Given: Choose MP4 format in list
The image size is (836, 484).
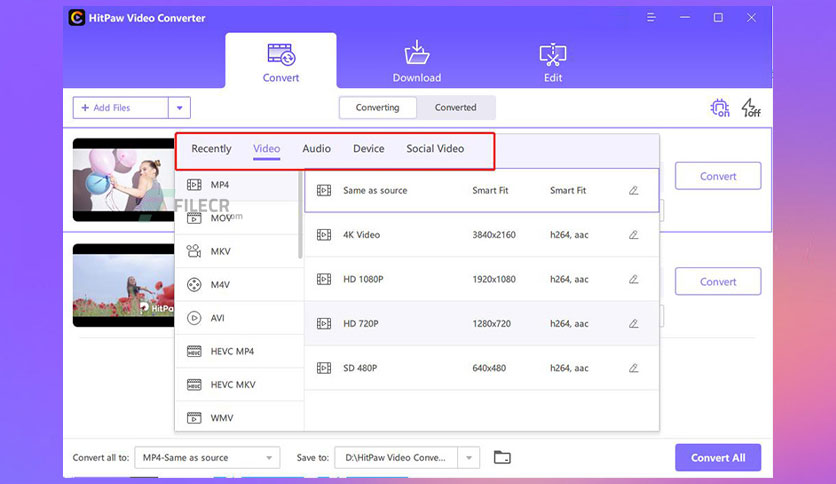Looking at the screenshot, I should pyautogui.click(x=237, y=185).
